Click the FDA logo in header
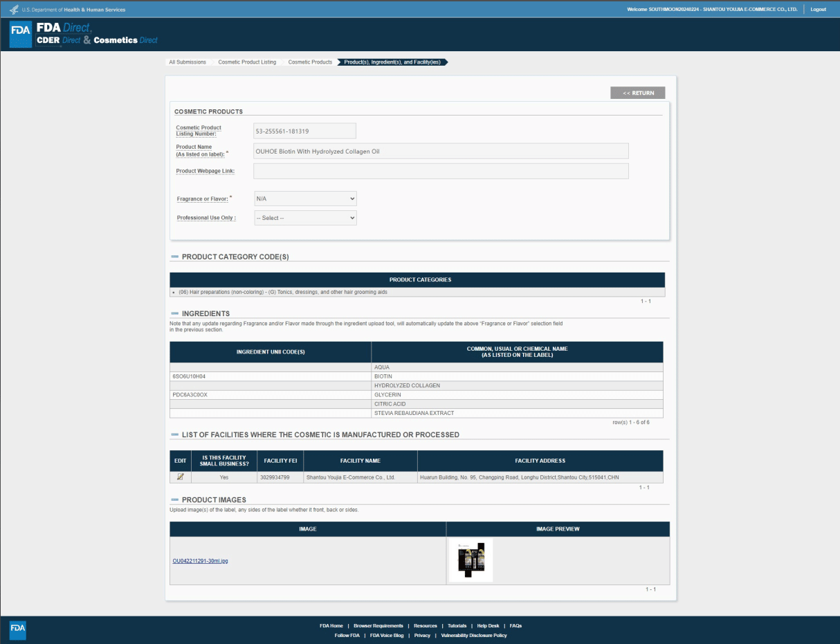 point(20,35)
